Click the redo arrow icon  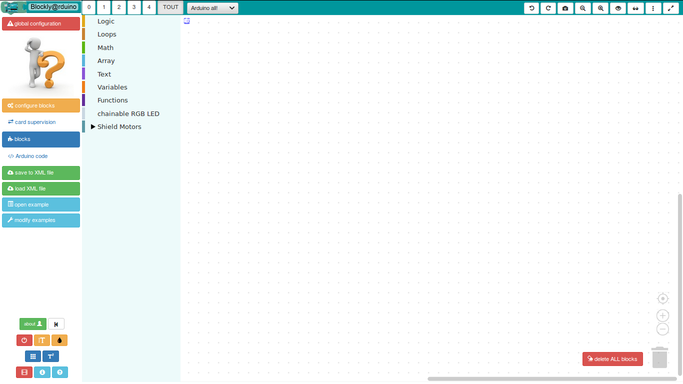(x=548, y=8)
